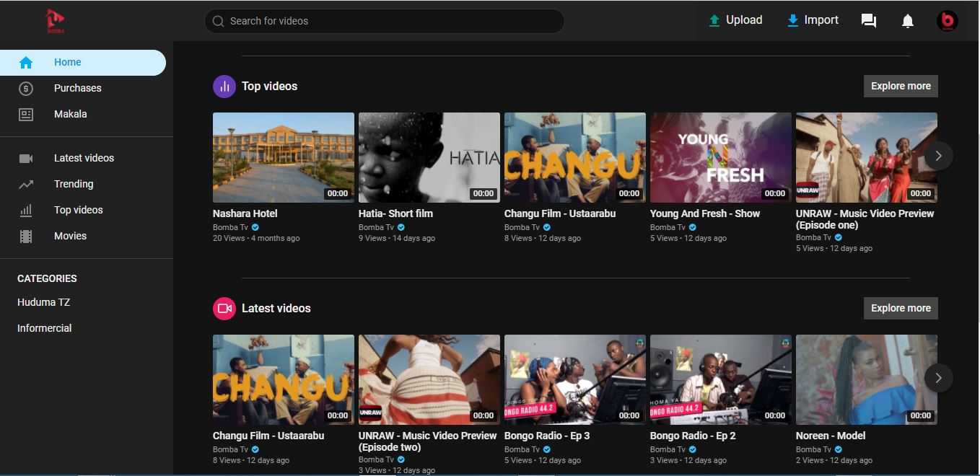Click the Trending arrow icon in sidebar

[26, 184]
